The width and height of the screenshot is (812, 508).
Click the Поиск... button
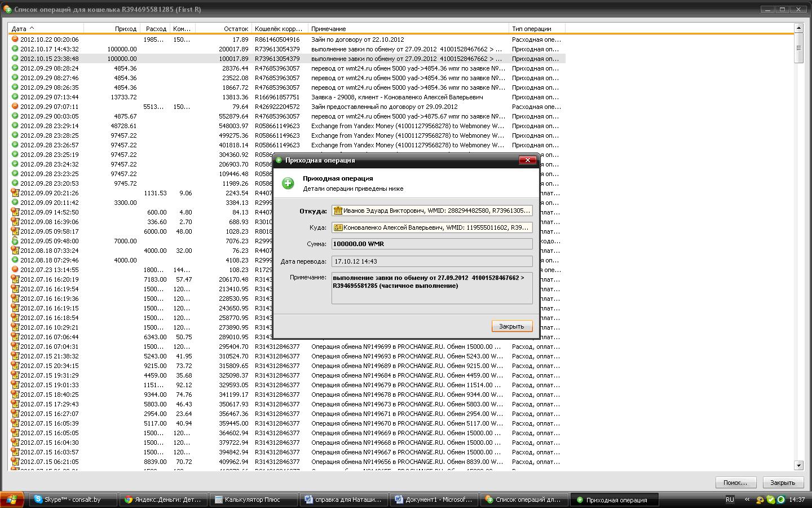[x=735, y=483]
